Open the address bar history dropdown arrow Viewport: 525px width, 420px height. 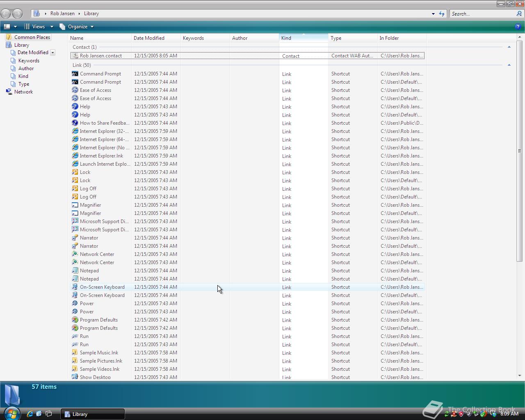(433, 14)
